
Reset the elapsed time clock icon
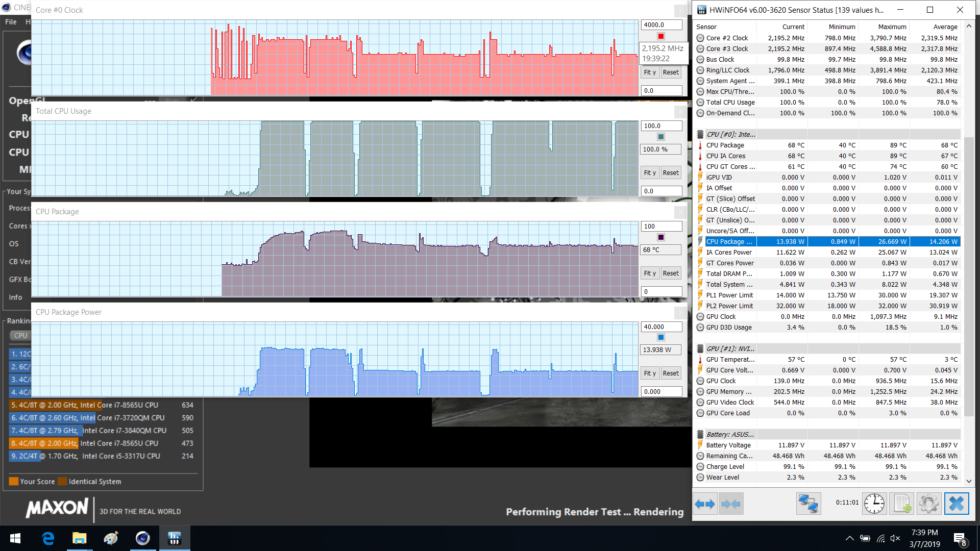(x=874, y=504)
